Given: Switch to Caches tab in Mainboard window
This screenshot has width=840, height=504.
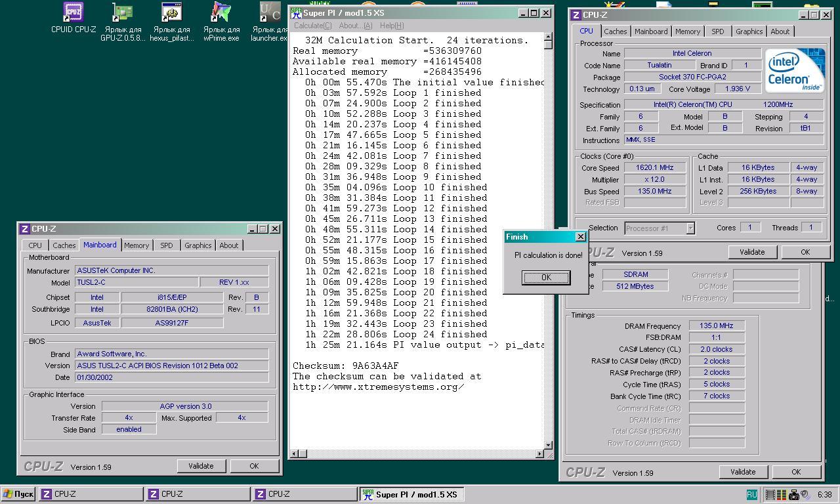Looking at the screenshot, I should 64,245.
